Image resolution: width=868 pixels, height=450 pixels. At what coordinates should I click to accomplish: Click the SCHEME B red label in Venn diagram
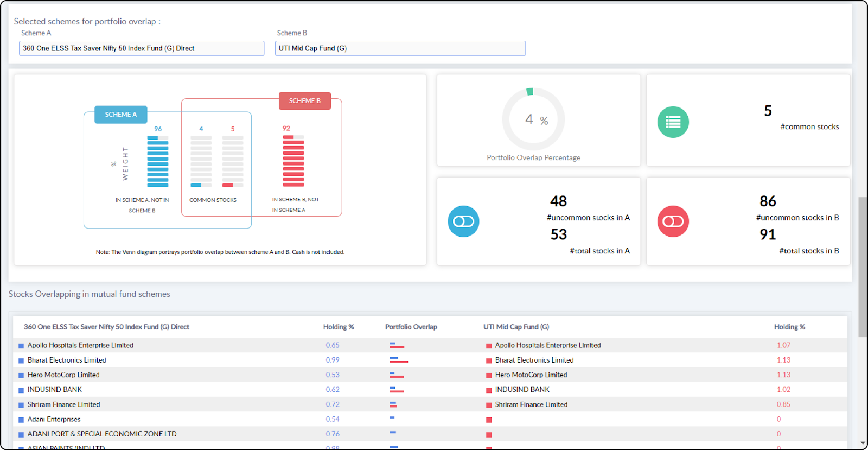click(x=305, y=101)
